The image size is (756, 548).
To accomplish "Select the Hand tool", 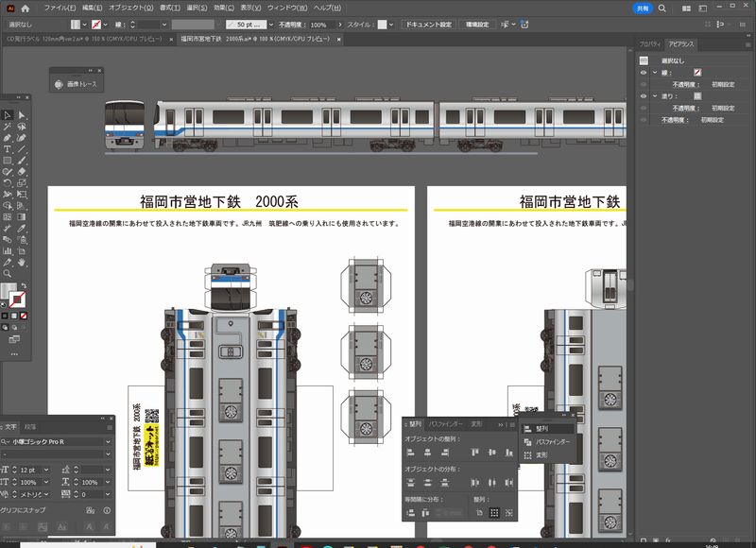I will coord(21,262).
